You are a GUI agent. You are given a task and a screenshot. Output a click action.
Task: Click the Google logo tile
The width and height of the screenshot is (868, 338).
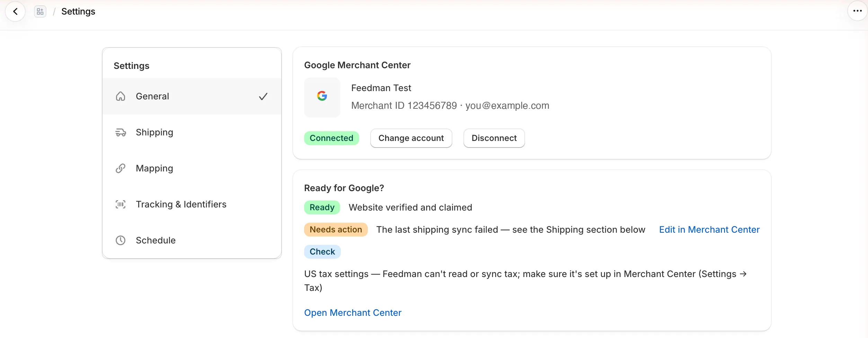pyautogui.click(x=322, y=97)
